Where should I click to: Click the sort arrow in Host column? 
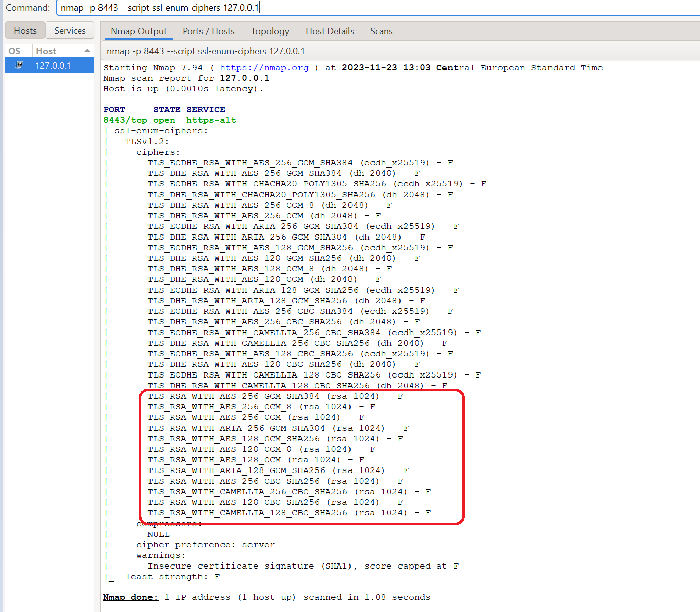coord(87,51)
